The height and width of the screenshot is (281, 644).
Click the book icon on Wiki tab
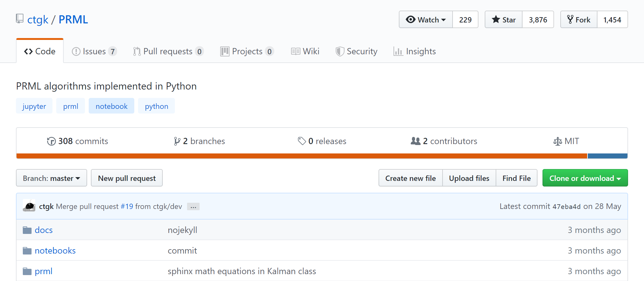coord(295,51)
